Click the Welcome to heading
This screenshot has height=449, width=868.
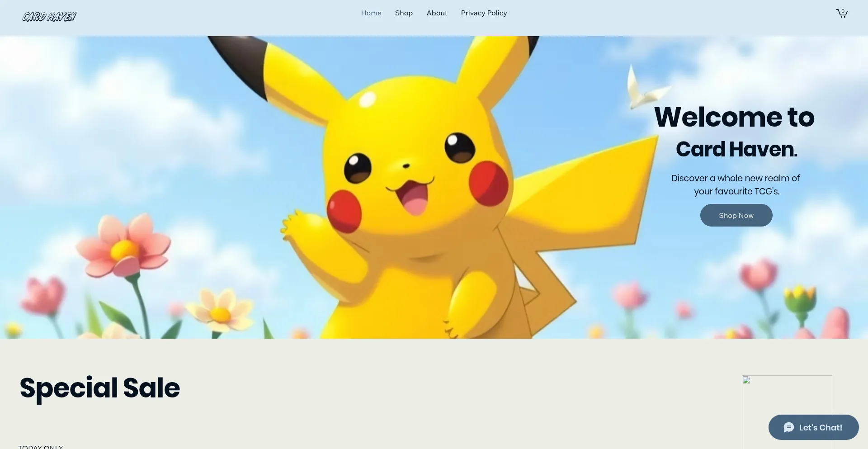point(734,117)
